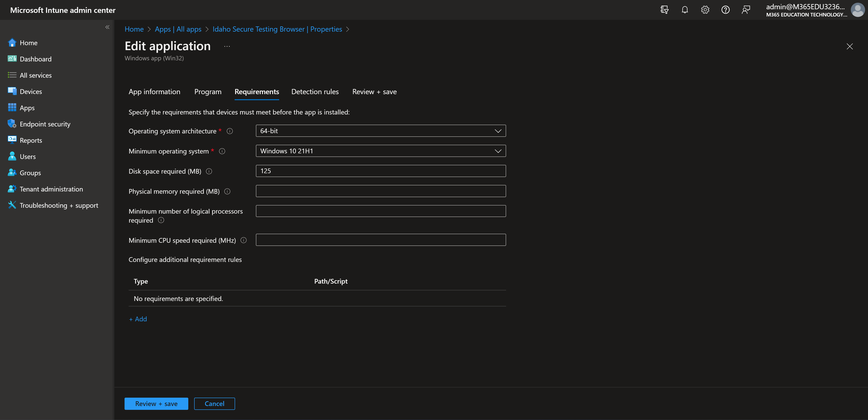Image resolution: width=868 pixels, height=420 pixels.
Task: Show info for Operating system architecture
Action: pyautogui.click(x=230, y=131)
